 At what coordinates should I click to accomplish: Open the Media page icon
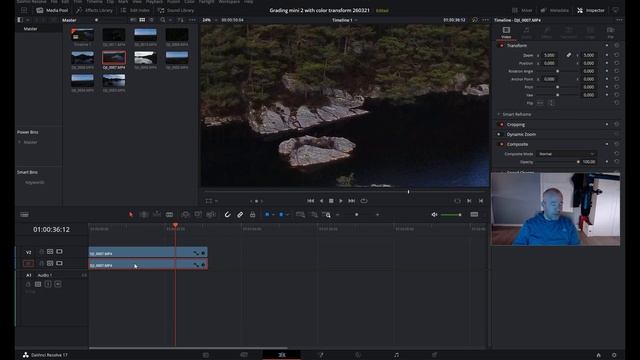click(206, 355)
